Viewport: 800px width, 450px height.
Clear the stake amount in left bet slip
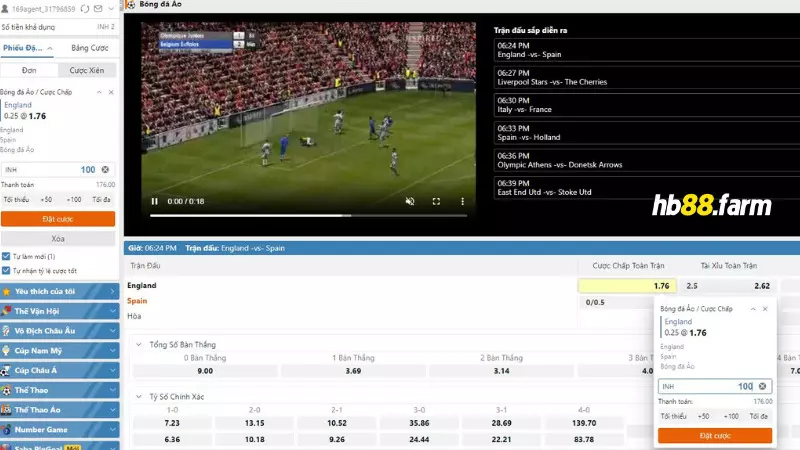pyautogui.click(x=105, y=170)
